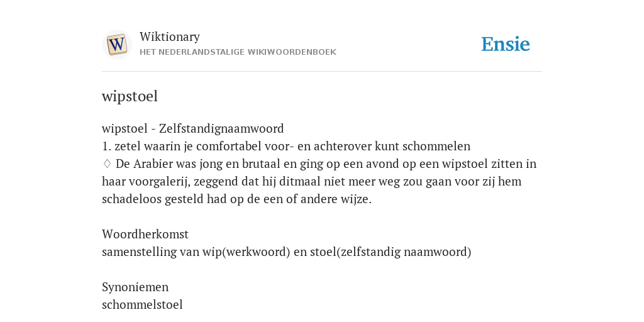This screenshot has width=644, height=322.
Task: Click the Wiktionary source title
Action: (170, 36)
